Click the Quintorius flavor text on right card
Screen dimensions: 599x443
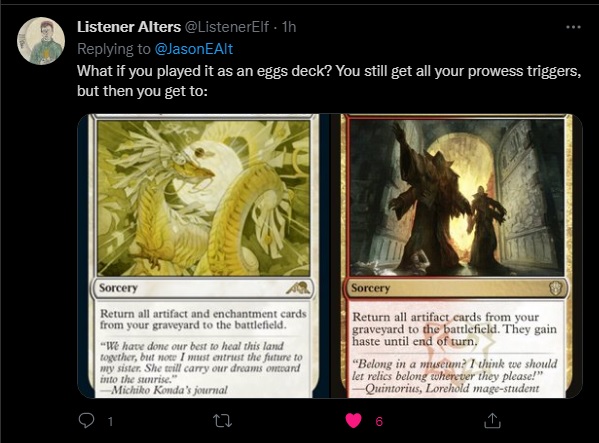coord(454,376)
